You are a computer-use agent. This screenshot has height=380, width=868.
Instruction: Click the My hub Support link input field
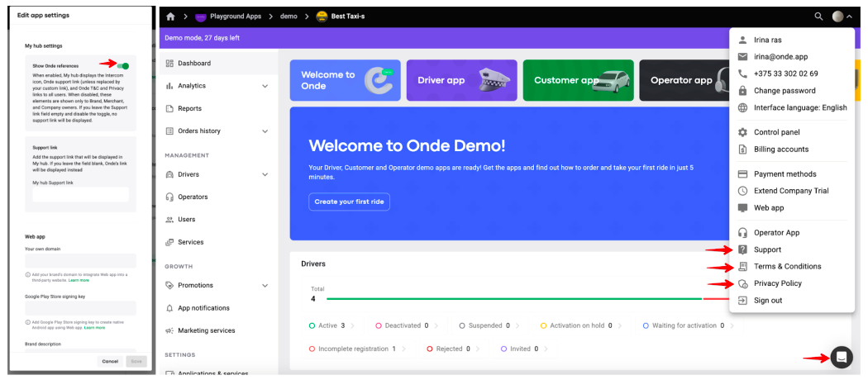(x=81, y=194)
